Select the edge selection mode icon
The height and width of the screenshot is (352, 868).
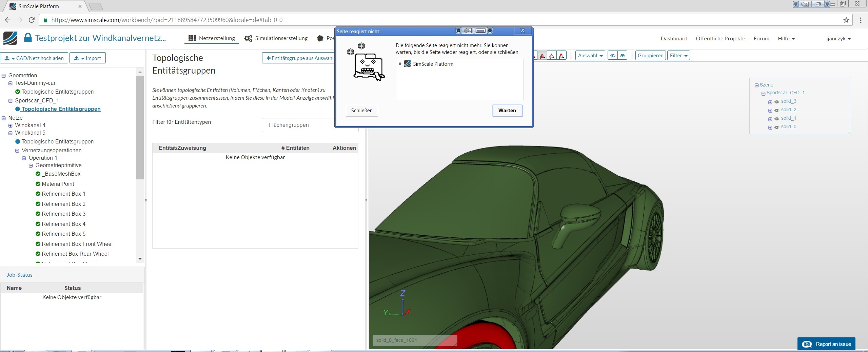552,56
